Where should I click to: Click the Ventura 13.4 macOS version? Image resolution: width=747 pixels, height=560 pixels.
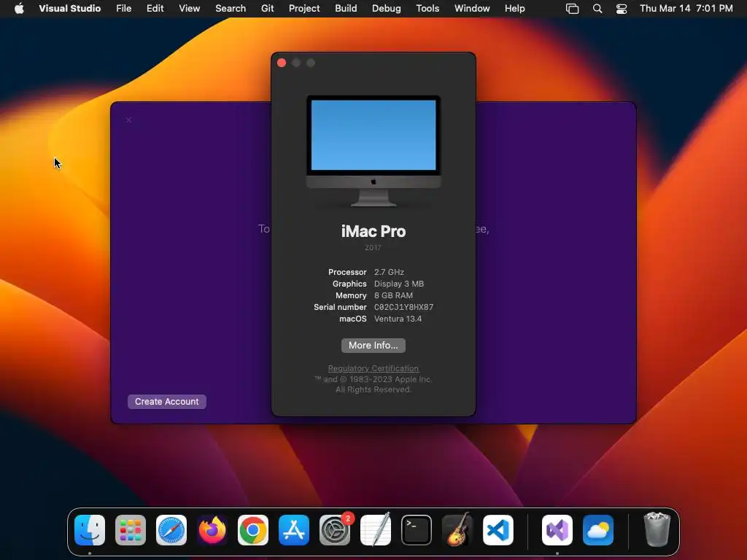click(398, 319)
